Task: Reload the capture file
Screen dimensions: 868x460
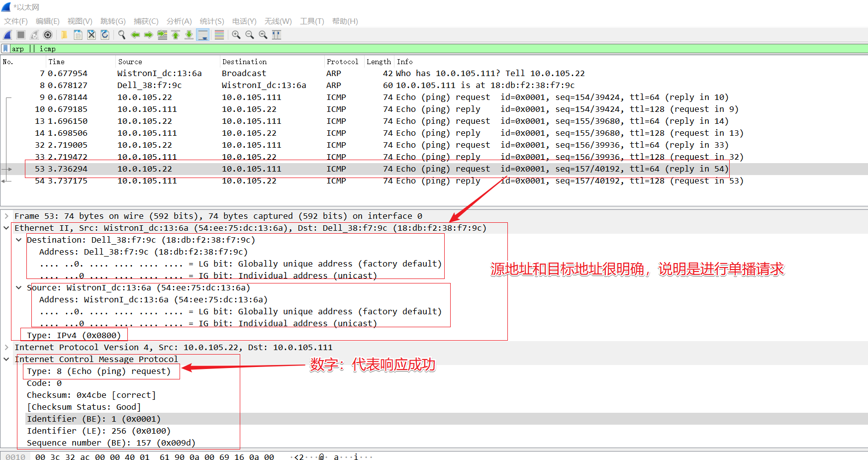Action: pyautogui.click(x=105, y=35)
